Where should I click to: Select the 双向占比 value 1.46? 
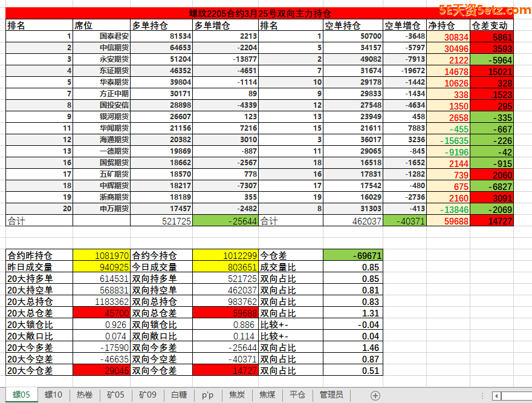(353, 347)
